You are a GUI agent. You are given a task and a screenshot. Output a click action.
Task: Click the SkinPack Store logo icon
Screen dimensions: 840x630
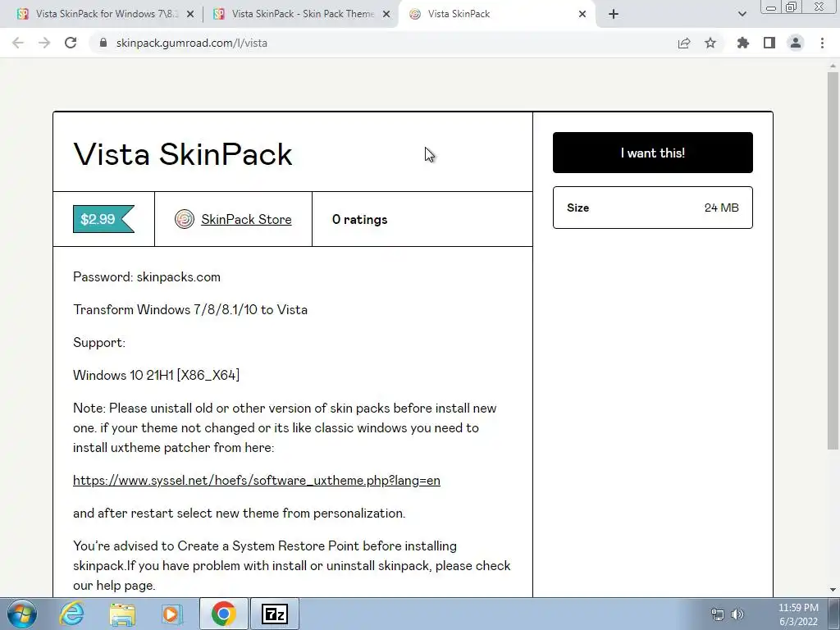pos(185,219)
